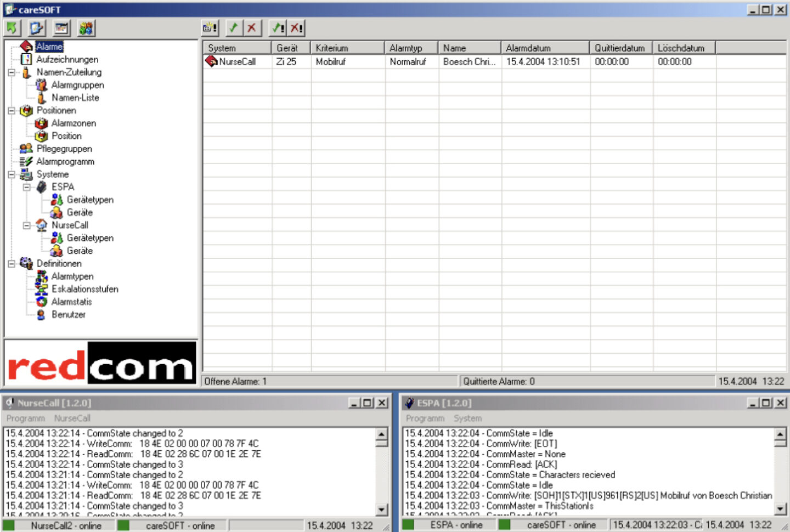Click Gerätetypen icon under ESPA

[x=57, y=200]
